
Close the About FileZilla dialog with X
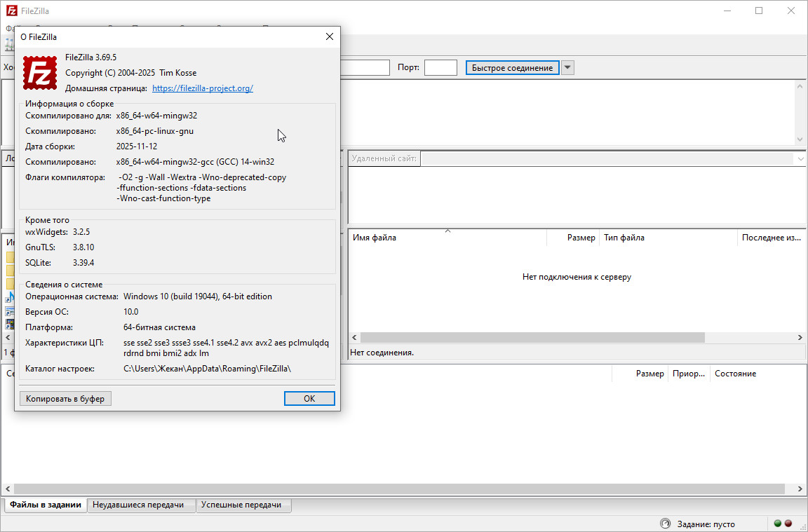330,36
